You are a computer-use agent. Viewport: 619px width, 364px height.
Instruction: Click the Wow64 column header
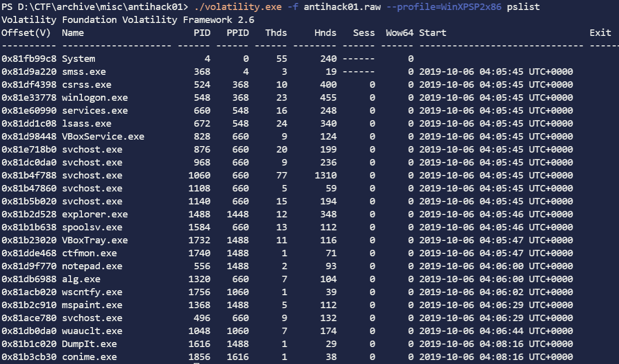pyautogui.click(x=399, y=33)
